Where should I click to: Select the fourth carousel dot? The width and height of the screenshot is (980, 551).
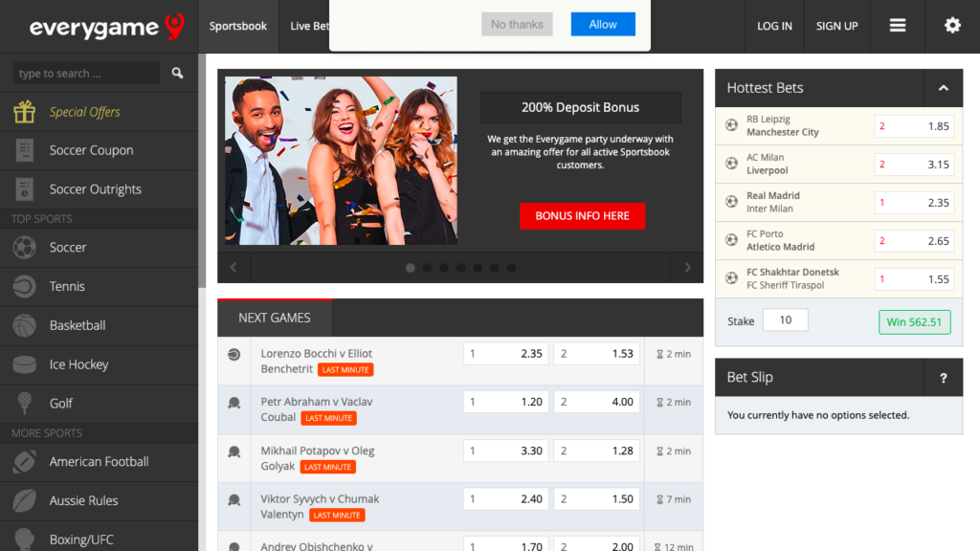click(460, 268)
